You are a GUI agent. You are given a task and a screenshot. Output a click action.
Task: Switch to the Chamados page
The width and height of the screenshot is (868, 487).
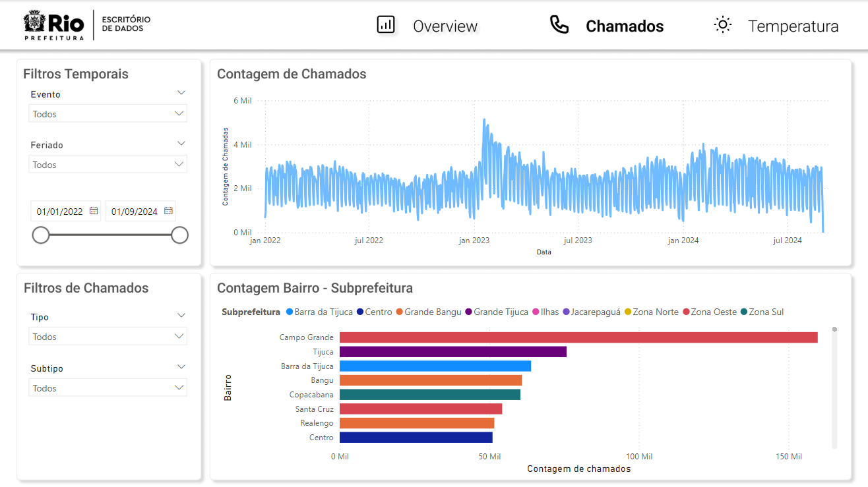point(625,26)
